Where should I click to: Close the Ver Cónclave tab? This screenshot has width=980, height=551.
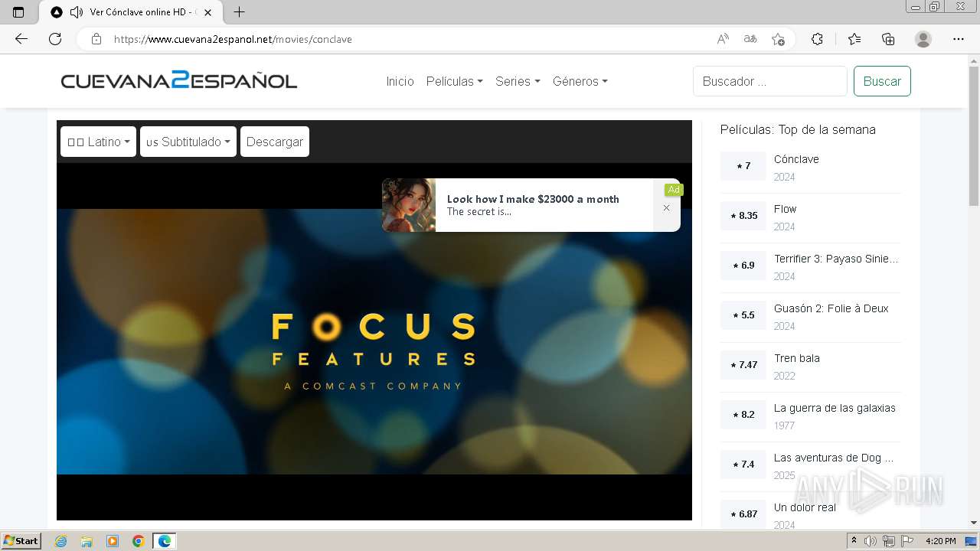pyautogui.click(x=207, y=12)
